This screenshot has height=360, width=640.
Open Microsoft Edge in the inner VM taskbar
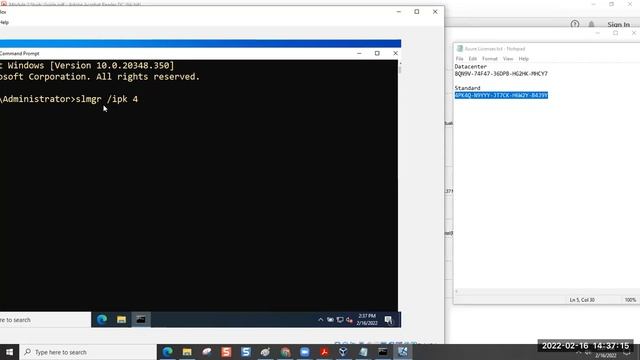[x=102, y=320]
